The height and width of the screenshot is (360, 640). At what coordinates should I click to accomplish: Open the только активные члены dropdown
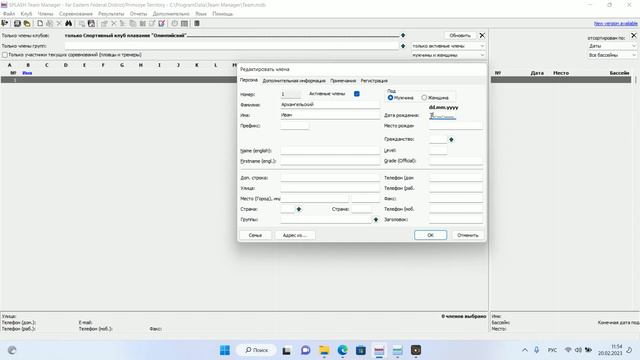pos(448,46)
